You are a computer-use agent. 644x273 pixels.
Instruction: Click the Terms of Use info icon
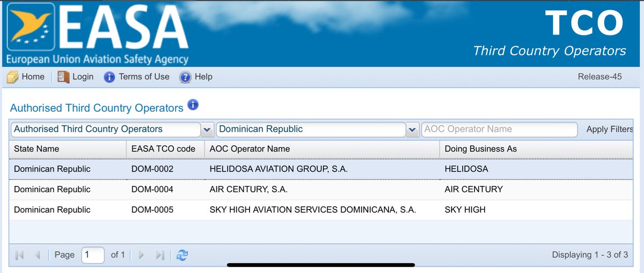(109, 77)
